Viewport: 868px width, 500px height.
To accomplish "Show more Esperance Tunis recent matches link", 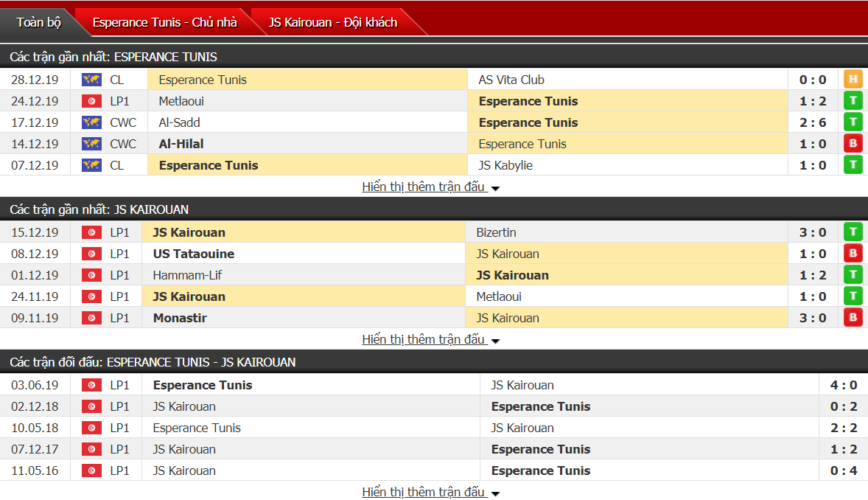I will [424, 187].
